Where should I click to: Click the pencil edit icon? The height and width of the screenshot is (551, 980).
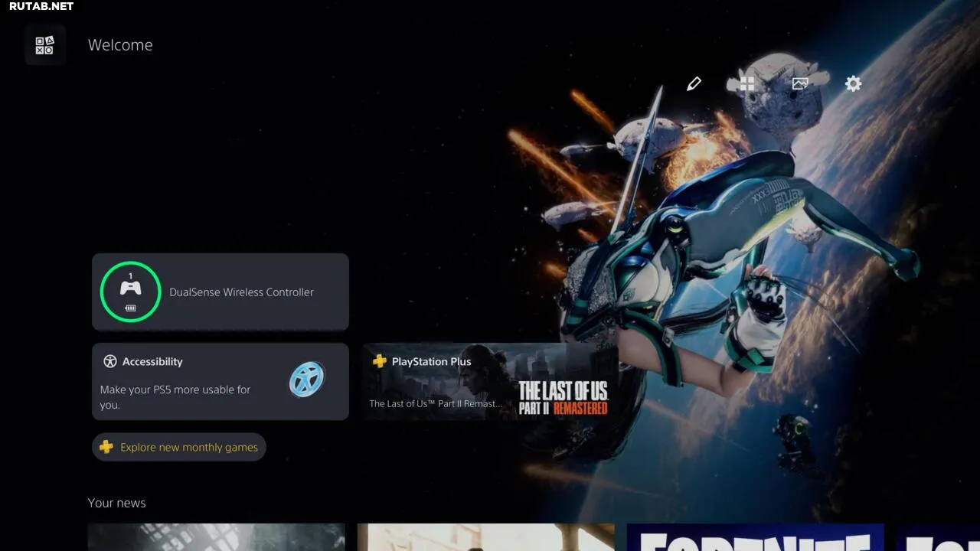coord(694,83)
